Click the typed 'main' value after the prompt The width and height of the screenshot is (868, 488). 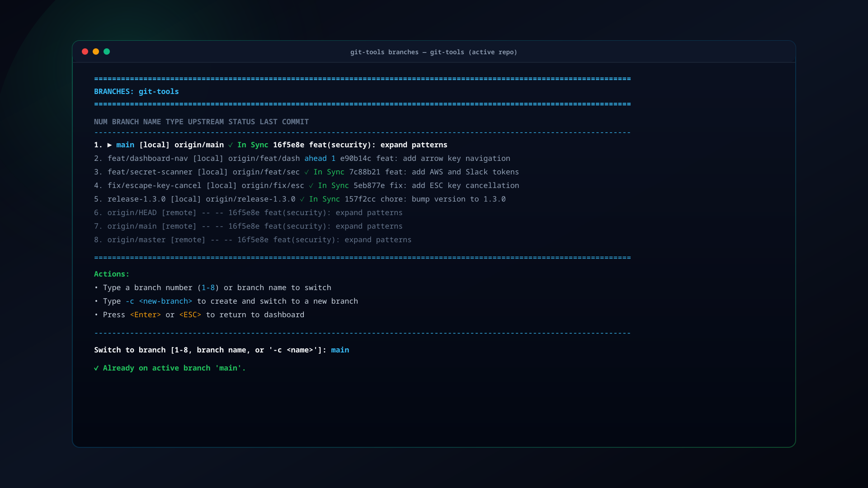click(340, 350)
